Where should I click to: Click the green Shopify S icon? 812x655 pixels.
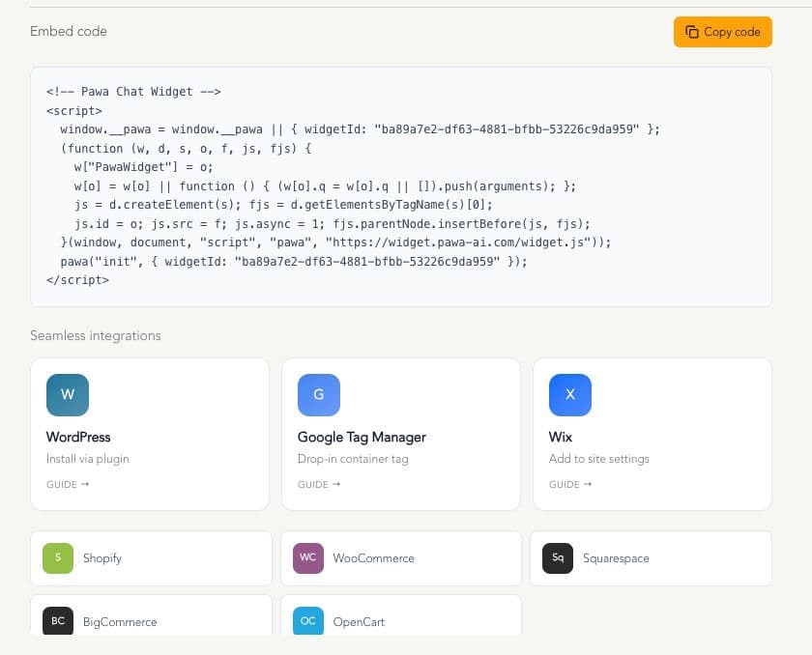[x=58, y=557]
